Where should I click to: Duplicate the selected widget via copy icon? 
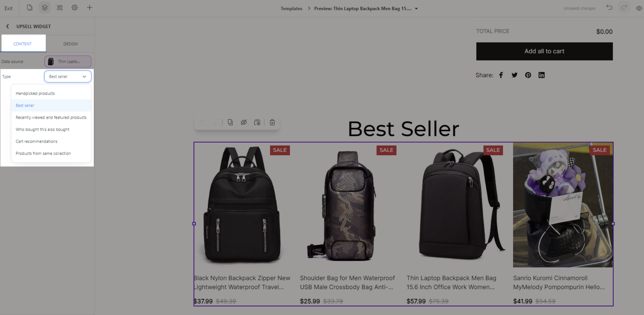(230, 122)
